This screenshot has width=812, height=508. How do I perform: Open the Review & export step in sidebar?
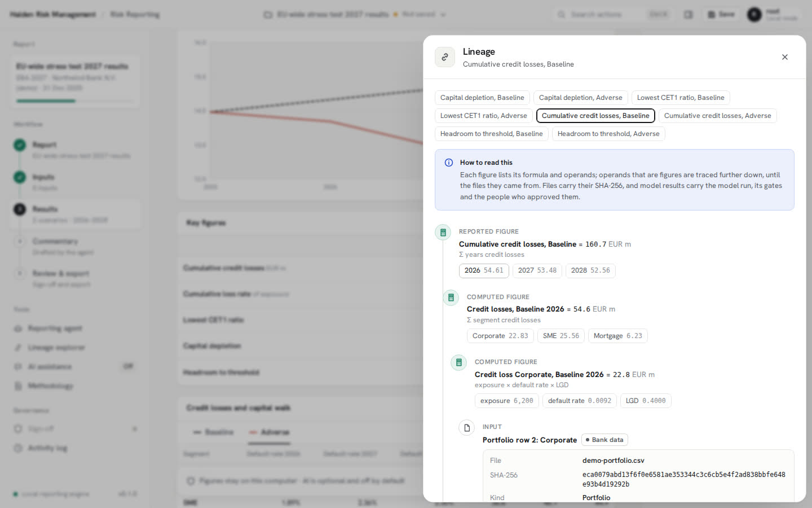coord(74,278)
